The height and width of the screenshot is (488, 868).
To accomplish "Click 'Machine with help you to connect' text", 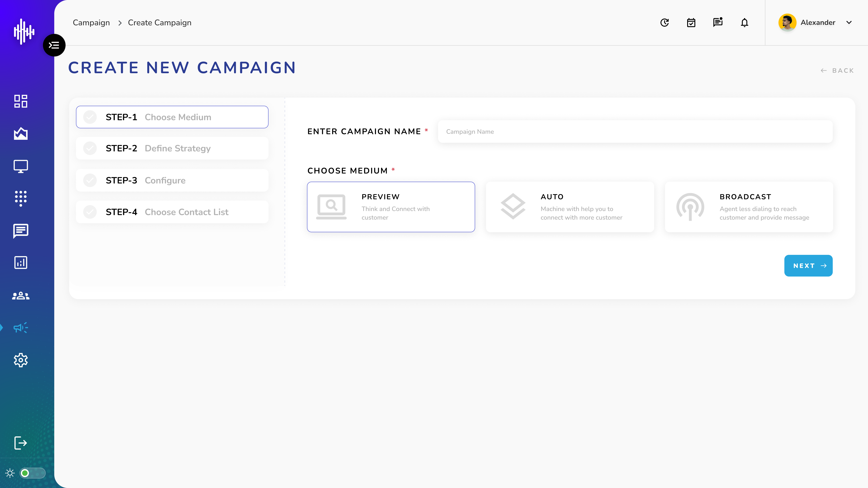I will click(581, 213).
